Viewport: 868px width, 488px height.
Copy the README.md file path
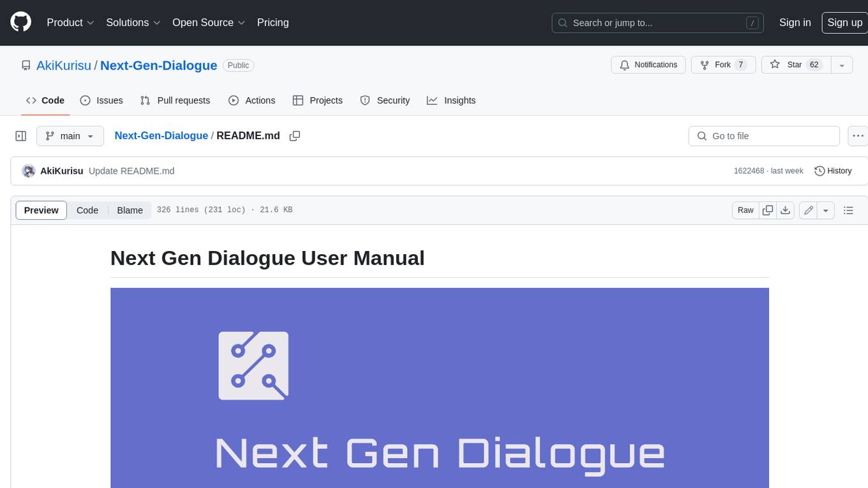click(295, 136)
